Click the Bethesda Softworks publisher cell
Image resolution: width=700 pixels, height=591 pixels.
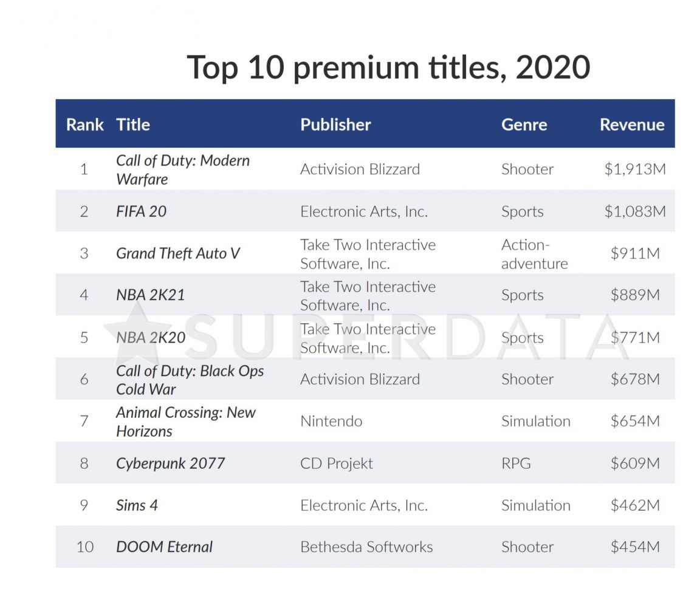[x=366, y=547]
